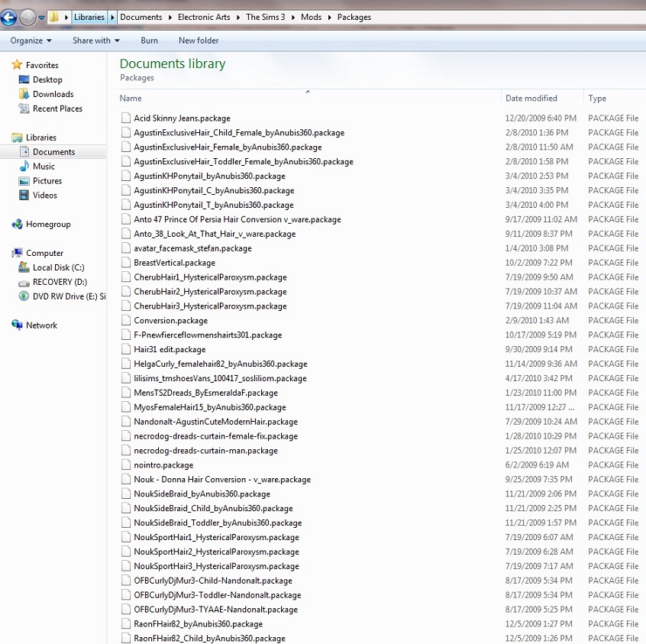Open the Pictures library
The image size is (646, 644).
tap(40, 180)
